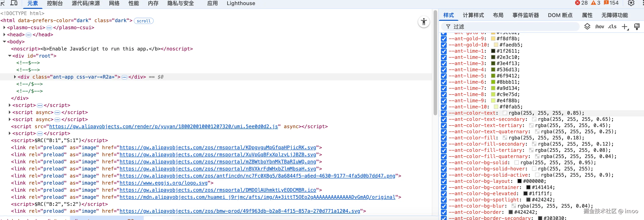Toggle the device toolbar icon
644x220 pixels.
point(14,3)
